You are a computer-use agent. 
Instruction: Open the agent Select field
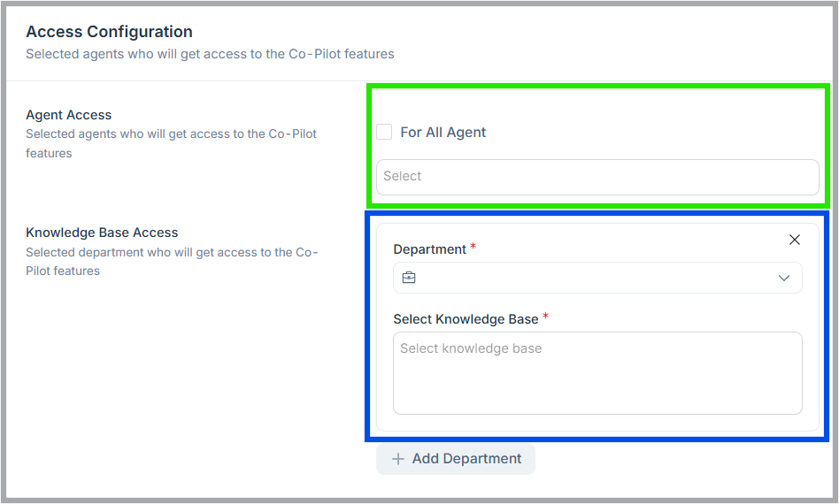click(597, 177)
